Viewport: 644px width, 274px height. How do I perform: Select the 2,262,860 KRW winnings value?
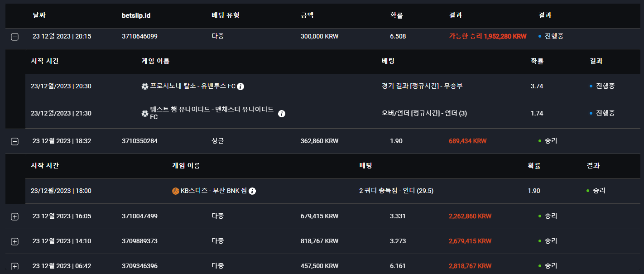click(x=470, y=216)
